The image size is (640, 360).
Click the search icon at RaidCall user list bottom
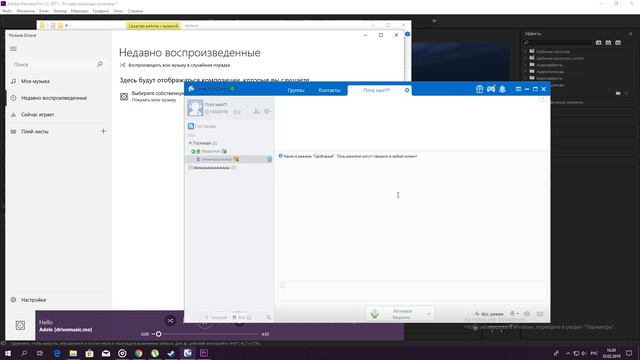(268, 317)
